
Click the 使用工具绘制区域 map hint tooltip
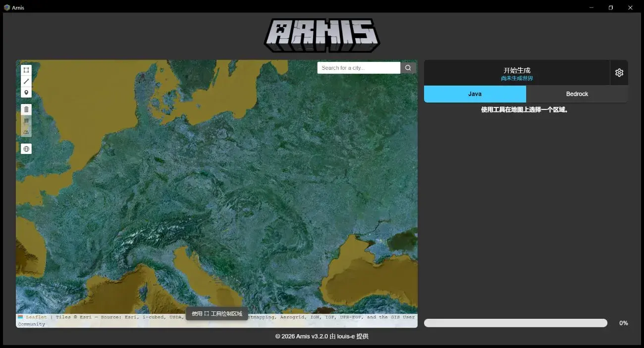click(x=217, y=314)
